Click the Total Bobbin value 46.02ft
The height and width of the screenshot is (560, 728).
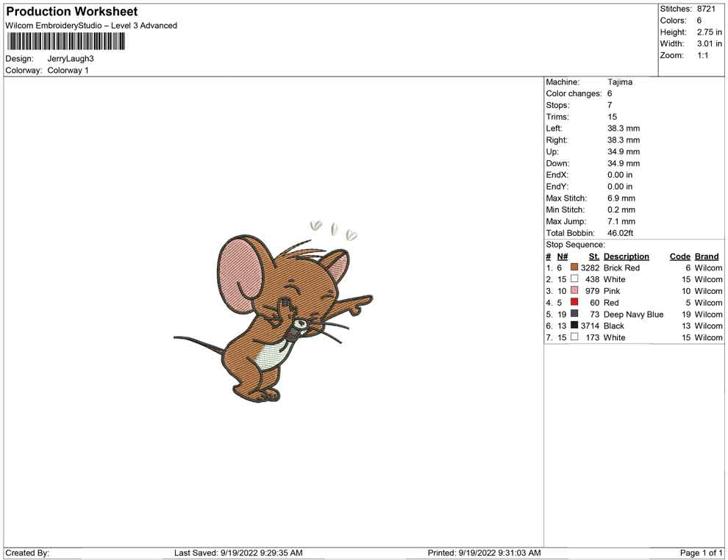pos(621,233)
